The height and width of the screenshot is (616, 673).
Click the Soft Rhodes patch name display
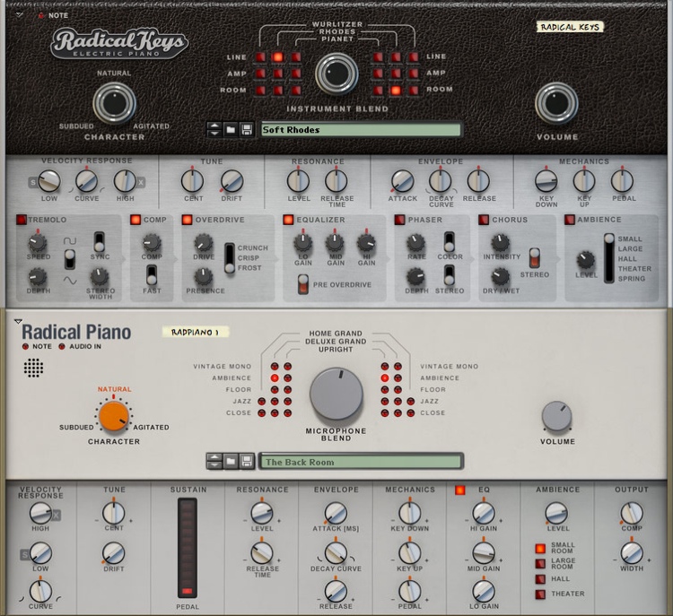click(x=361, y=129)
